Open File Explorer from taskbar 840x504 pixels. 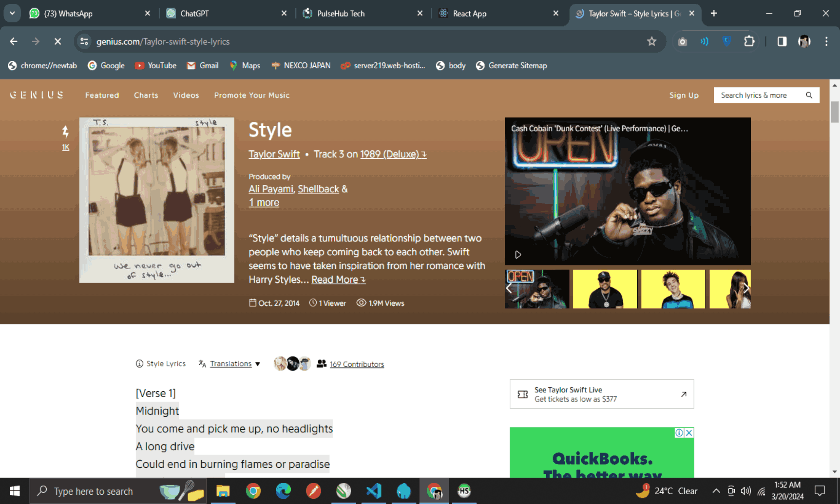pos(223,491)
